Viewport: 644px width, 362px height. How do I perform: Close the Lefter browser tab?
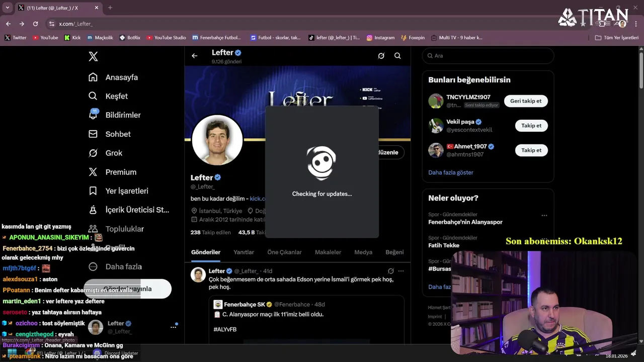pos(96,8)
